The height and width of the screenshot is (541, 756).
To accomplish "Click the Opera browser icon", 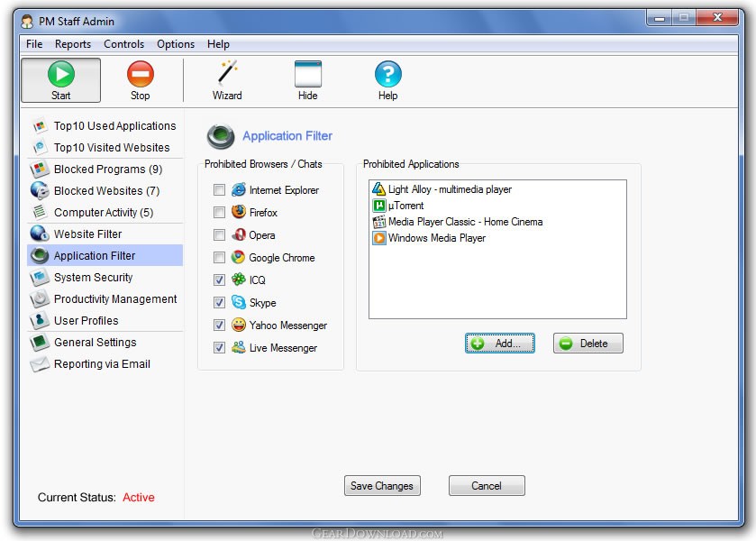I will point(238,234).
